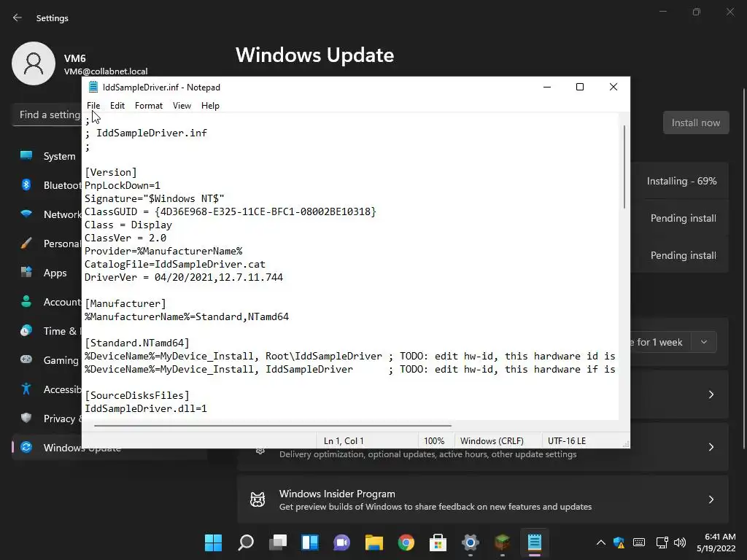Click the Find a setting search box

tap(47, 114)
